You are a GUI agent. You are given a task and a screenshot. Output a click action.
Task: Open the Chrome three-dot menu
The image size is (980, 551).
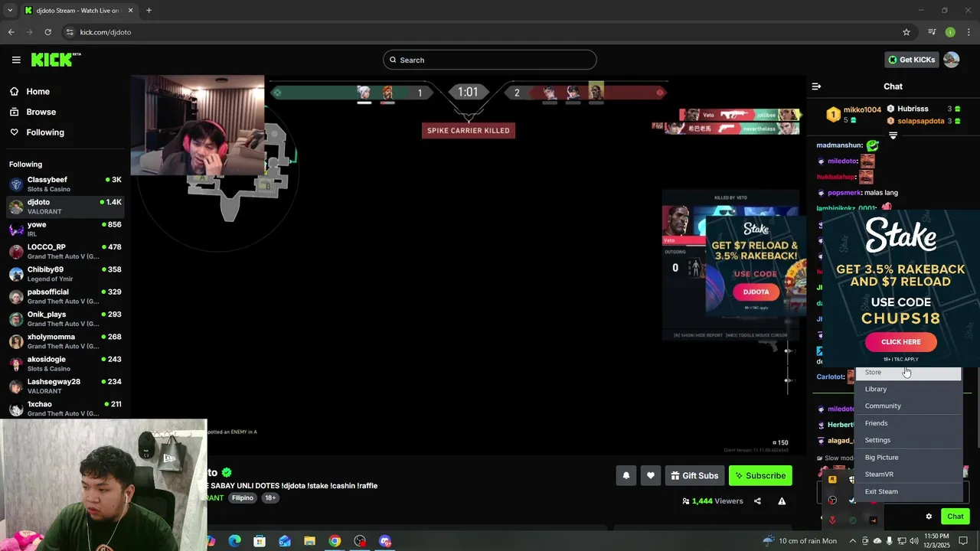(969, 32)
